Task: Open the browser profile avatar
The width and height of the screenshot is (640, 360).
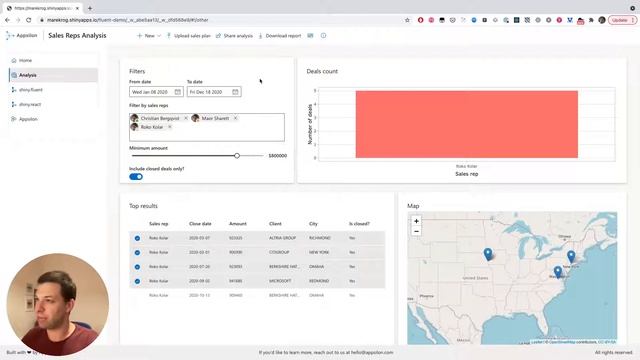Action: (602, 20)
